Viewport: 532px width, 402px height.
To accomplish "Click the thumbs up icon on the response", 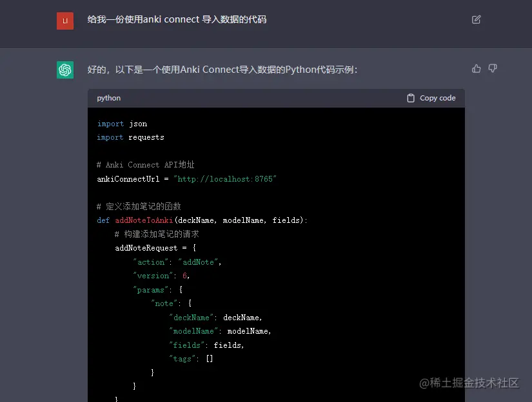I will [x=476, y=68].
